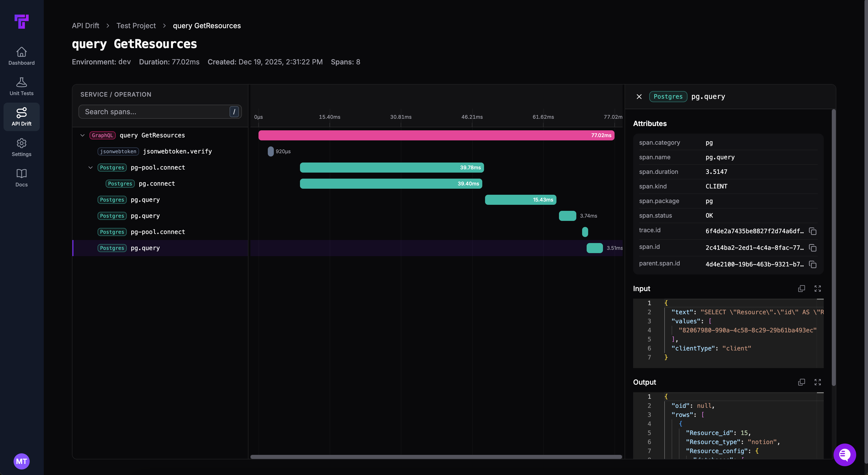Collapse the pg-pool.connect span children
The height and width of the screenshot is (475, 868).
90,168
